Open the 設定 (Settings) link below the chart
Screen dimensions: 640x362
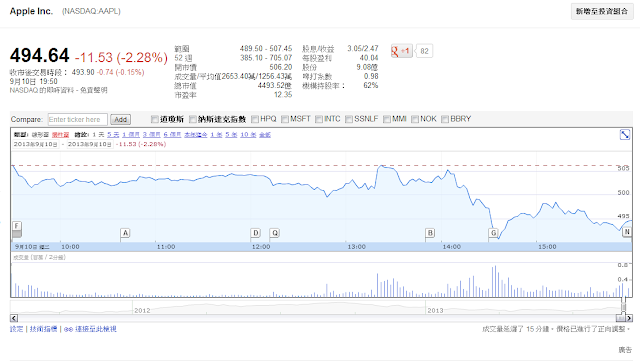[17, 329]
